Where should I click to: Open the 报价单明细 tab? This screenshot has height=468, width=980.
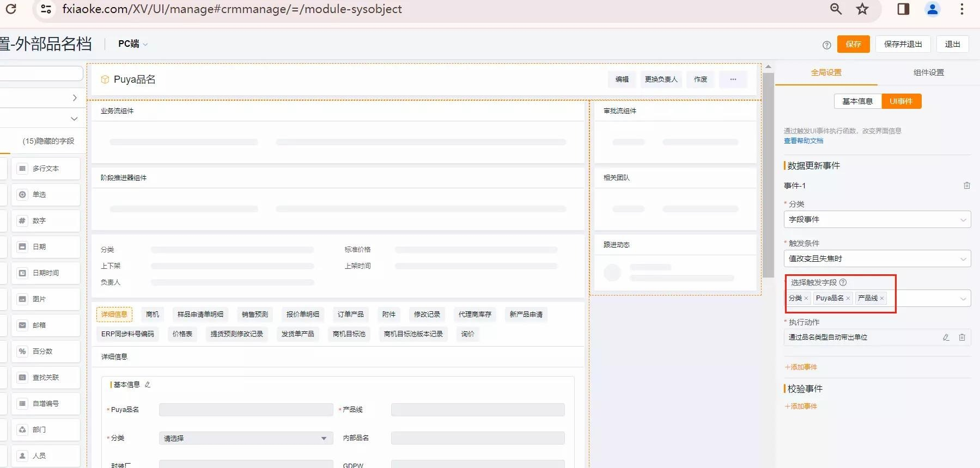303,314
